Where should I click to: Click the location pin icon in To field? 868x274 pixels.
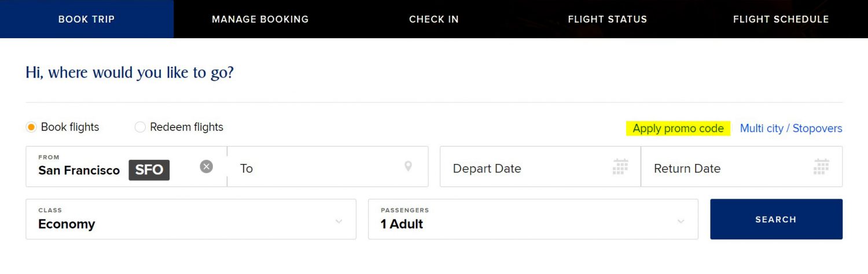tap(408, 167)
